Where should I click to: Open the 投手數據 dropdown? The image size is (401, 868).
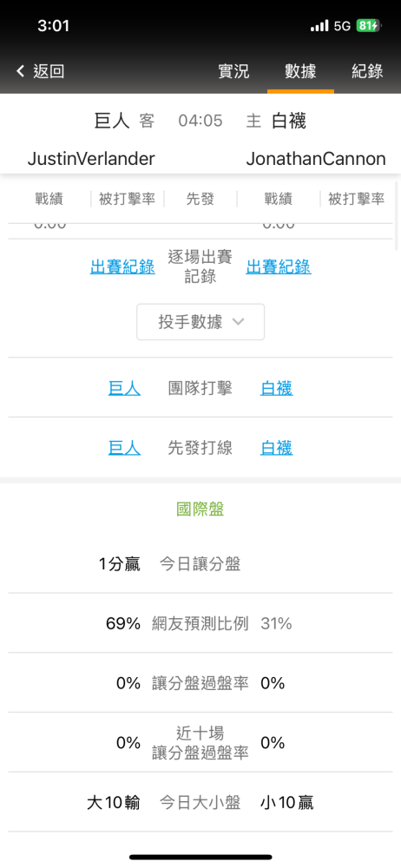click(x=200, y=322)
